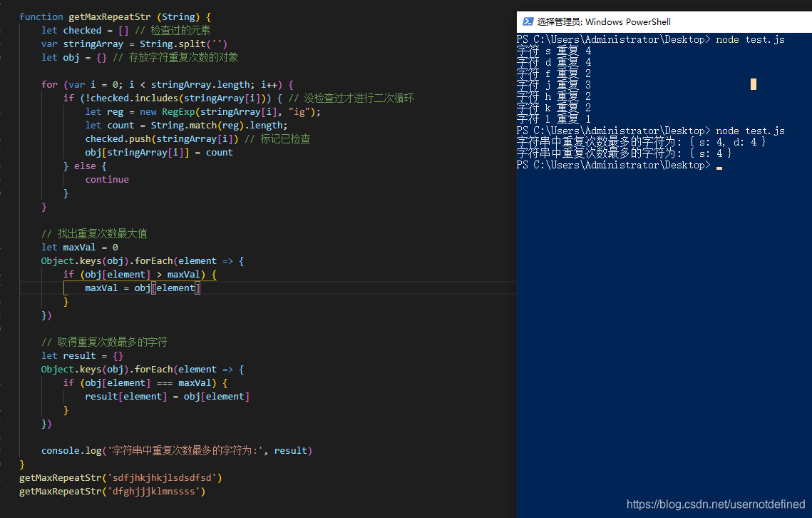Click the '字符 h 重复 2' output line

coord(554,96)
